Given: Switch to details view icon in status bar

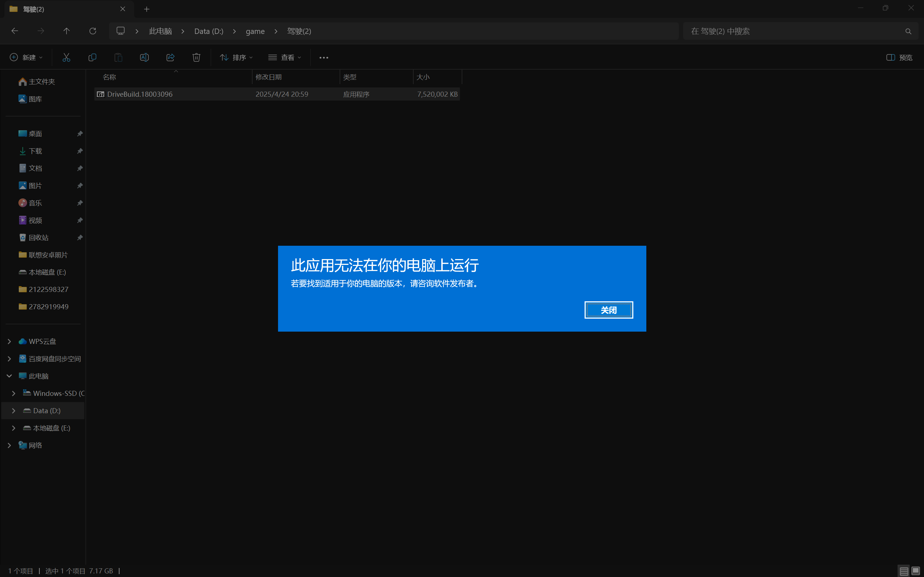Looking at the screenshot, I should pos(903,571).
